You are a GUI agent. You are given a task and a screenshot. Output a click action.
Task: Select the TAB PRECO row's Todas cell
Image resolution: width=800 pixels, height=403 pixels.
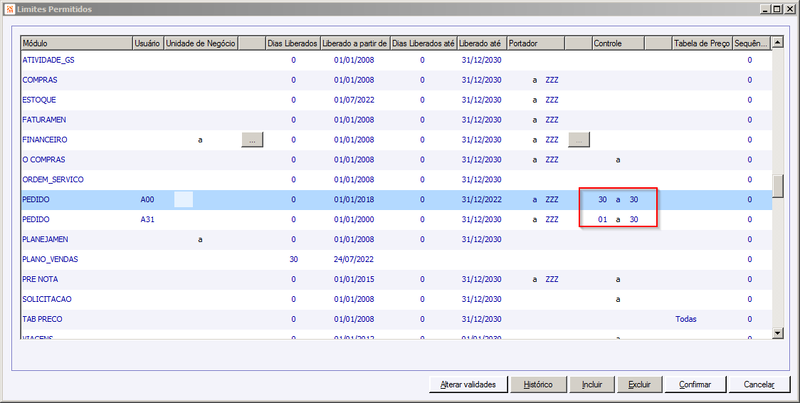click(686, 319)
